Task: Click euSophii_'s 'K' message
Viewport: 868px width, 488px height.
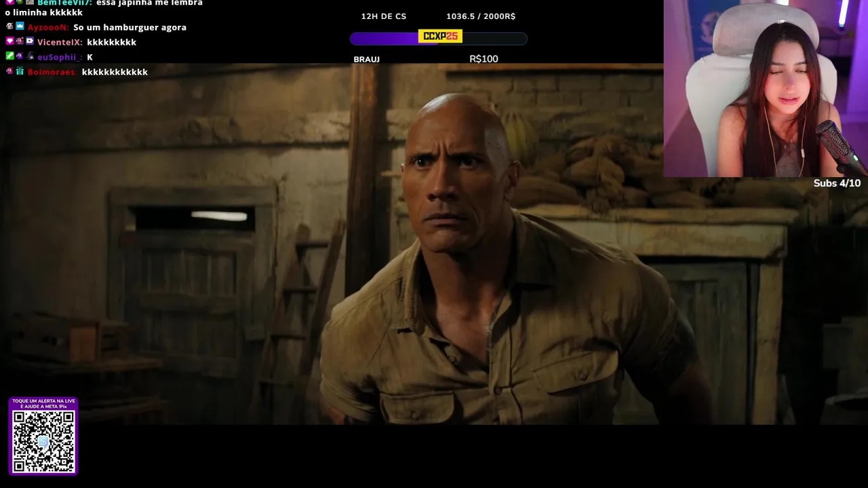Action: [90, 57]
